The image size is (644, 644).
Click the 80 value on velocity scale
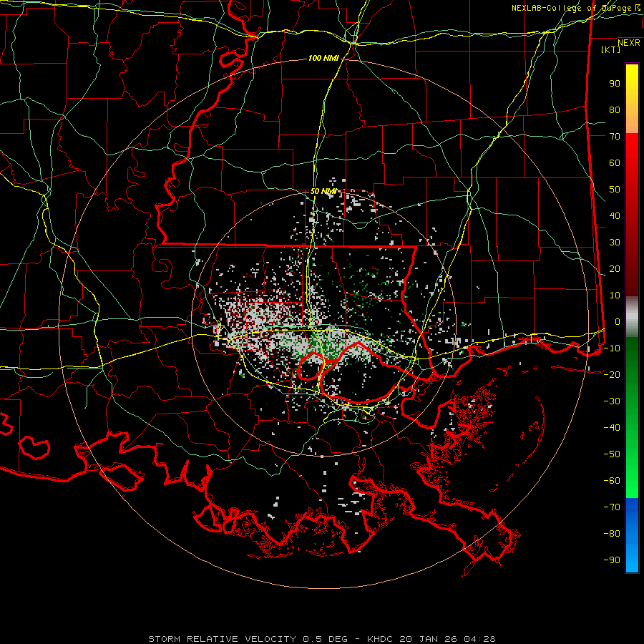pyautogui.click(x=615, y=109)
